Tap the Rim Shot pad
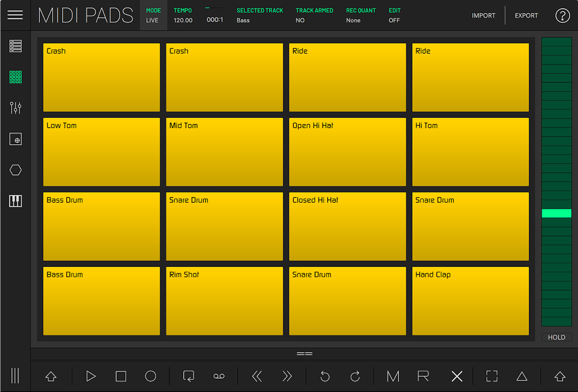 click(224, 300)
